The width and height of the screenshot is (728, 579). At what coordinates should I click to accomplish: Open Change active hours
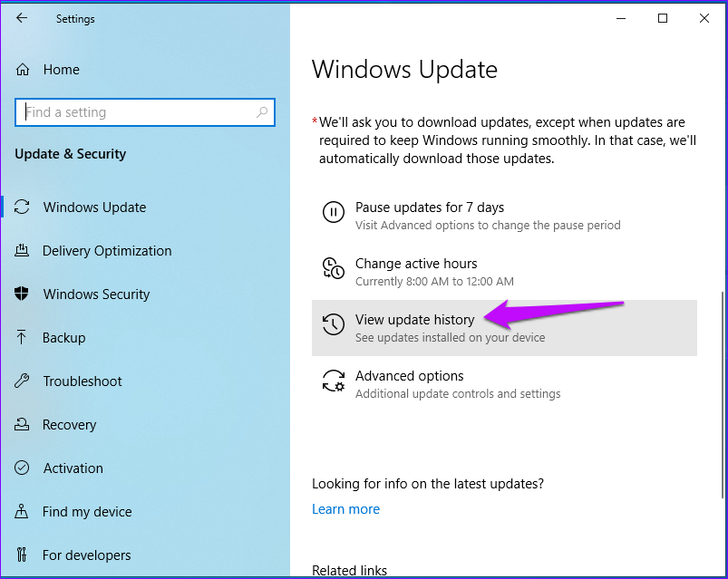coord(504,272)
